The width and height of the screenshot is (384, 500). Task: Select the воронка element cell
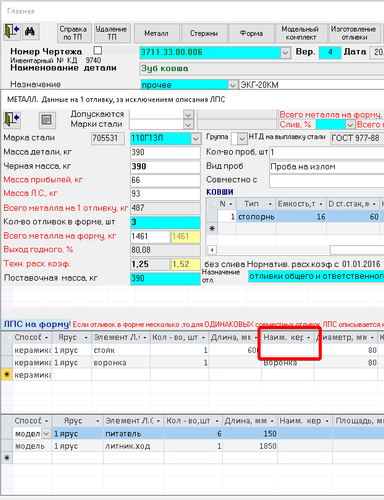121,363
